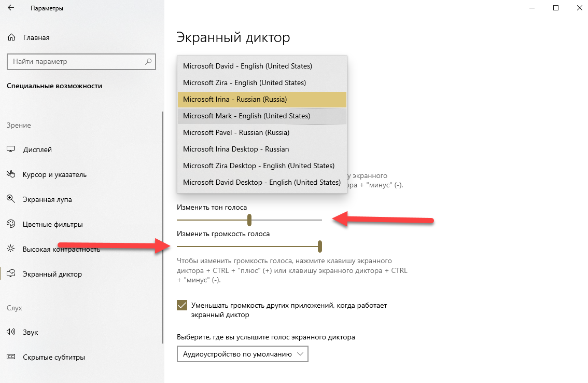The height and width of the screenshot is (383, 588).
Task: Click Выберите, где вы услышите голос label
Action: tap(266, 337)
